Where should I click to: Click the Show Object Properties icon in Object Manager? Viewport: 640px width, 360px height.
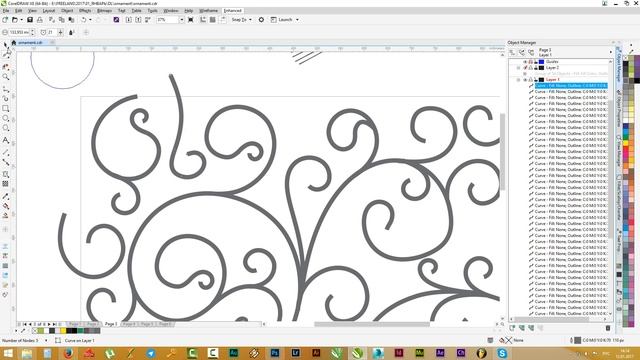513,52
